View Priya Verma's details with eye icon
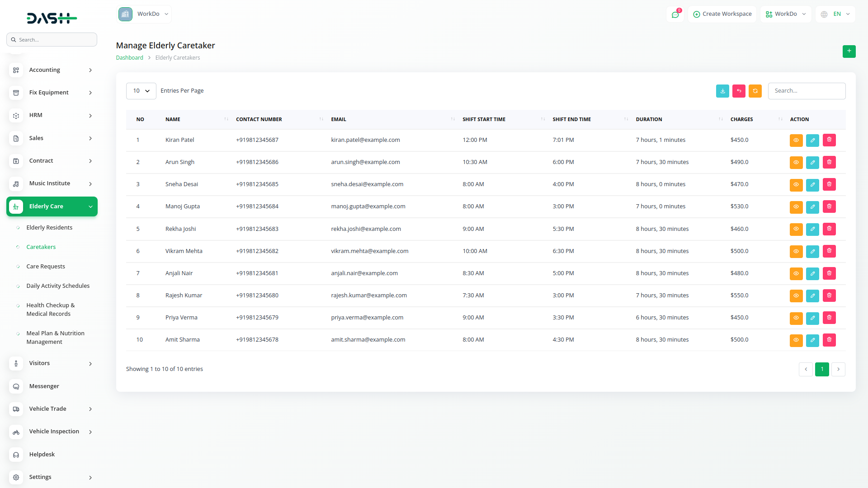 click(x=796, y=318)
